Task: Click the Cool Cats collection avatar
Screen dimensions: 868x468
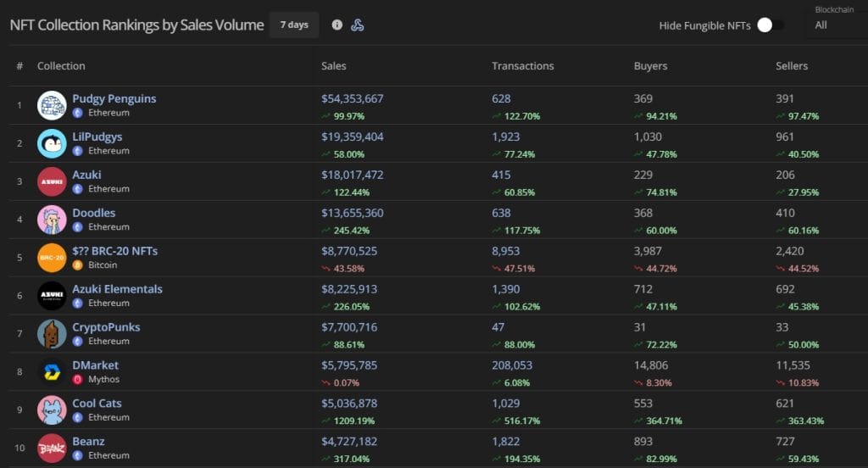Action: tap(52, 410)
